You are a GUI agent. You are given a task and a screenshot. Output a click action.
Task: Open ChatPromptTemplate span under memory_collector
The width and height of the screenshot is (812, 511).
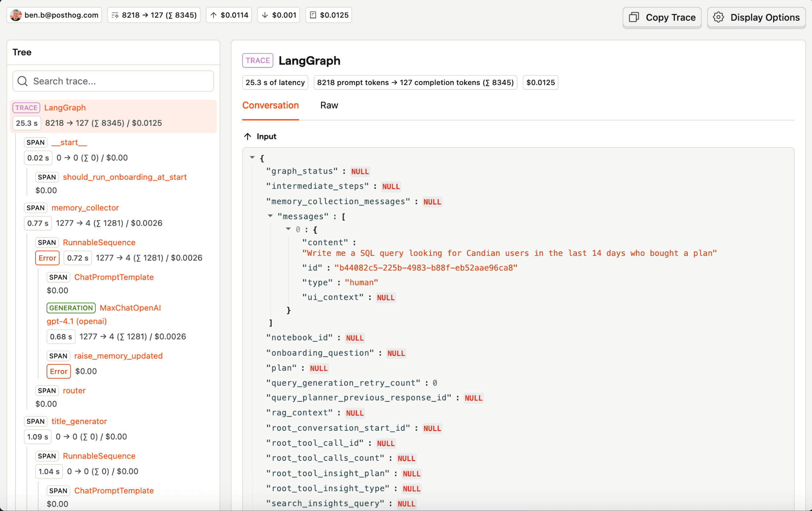tap(114, 277)
